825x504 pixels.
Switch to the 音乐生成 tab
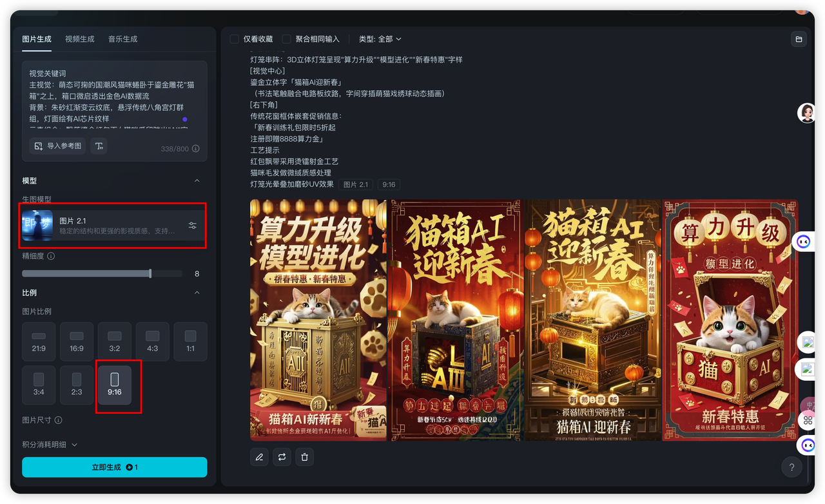click(x=122, y=39)
